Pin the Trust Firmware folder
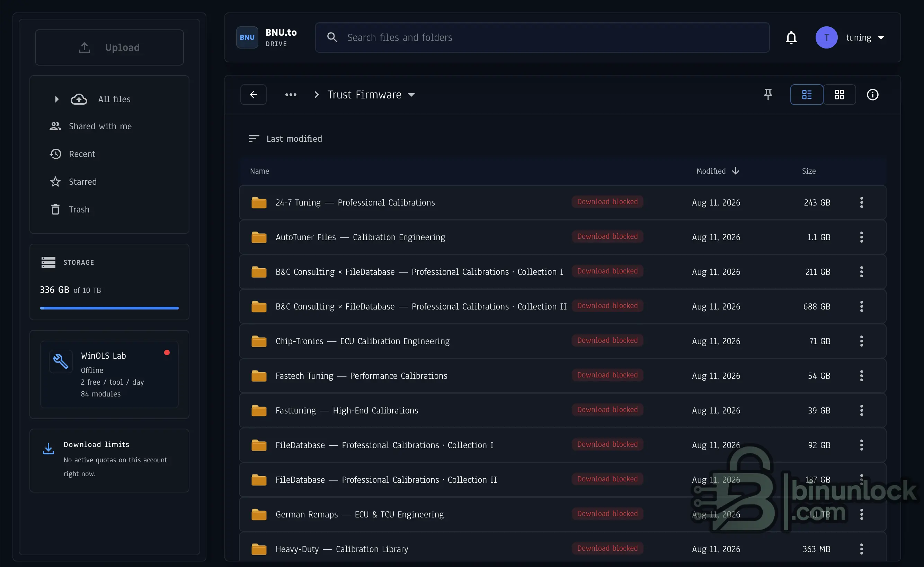924x567 pixels. click(x=768, y=95)
